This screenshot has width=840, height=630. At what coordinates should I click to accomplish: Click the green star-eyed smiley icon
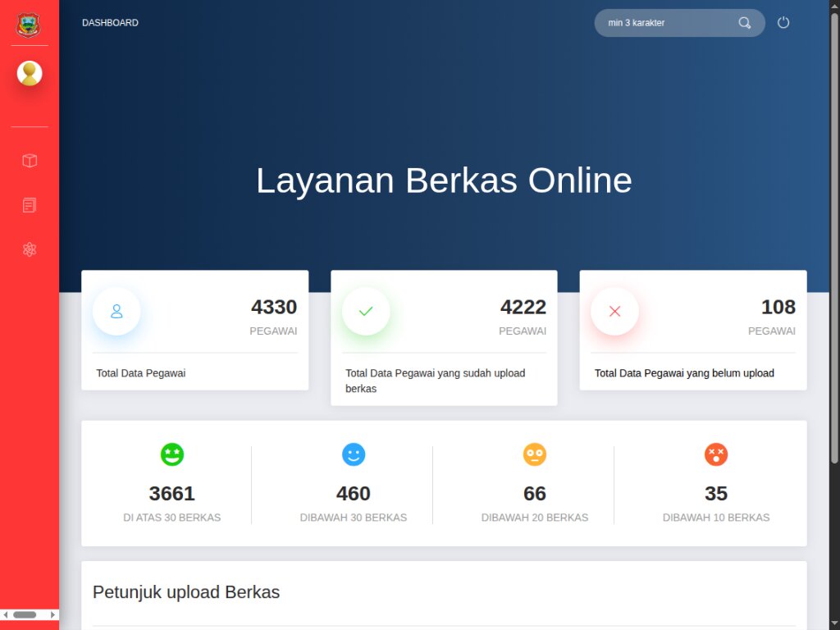coord(172,454)
